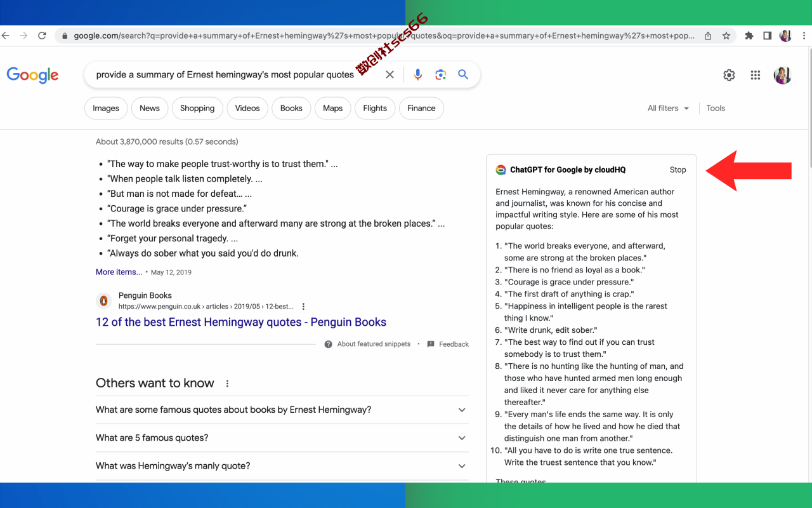Screen dimensions: 812x508
Task: Click inside the Google search text box
Action: (x=225, y=75)
